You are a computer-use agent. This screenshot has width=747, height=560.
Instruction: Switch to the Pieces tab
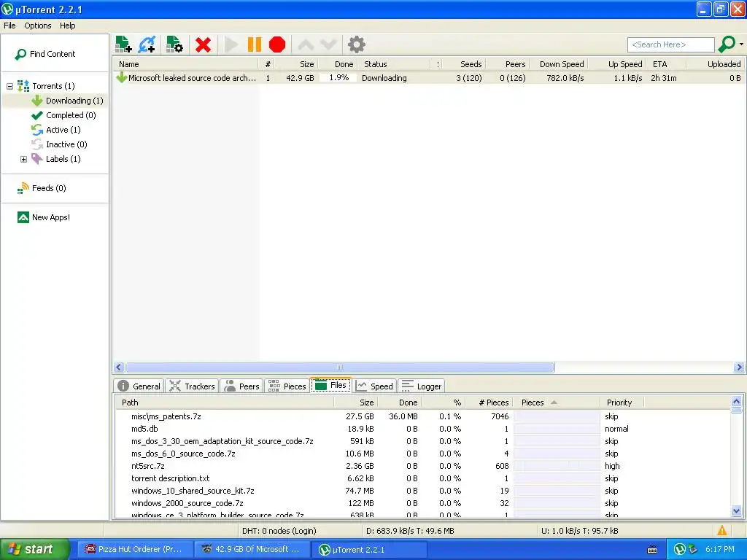[287, 386]
